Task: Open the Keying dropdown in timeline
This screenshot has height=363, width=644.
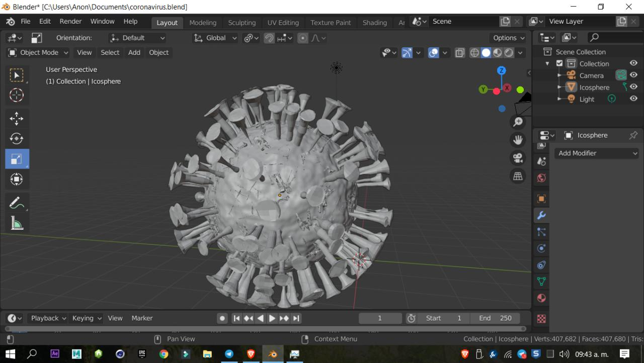Action: tap(87, 318)
